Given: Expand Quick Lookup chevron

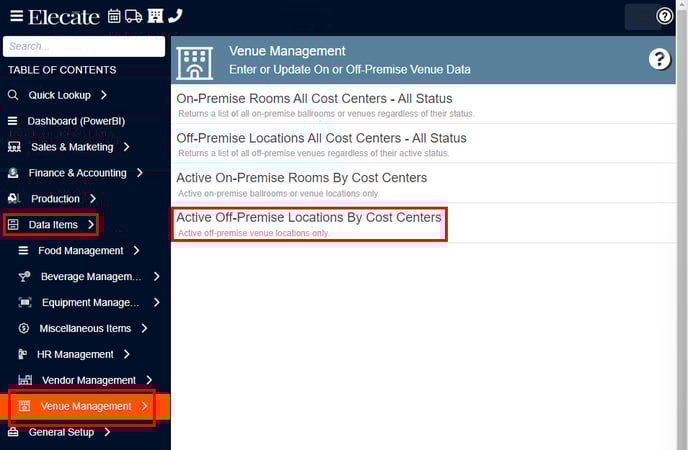Looking at the screenshot, I should point(104,95).
